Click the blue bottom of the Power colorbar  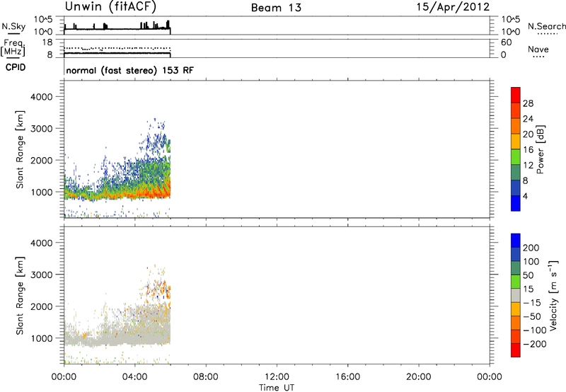point(516,203)
